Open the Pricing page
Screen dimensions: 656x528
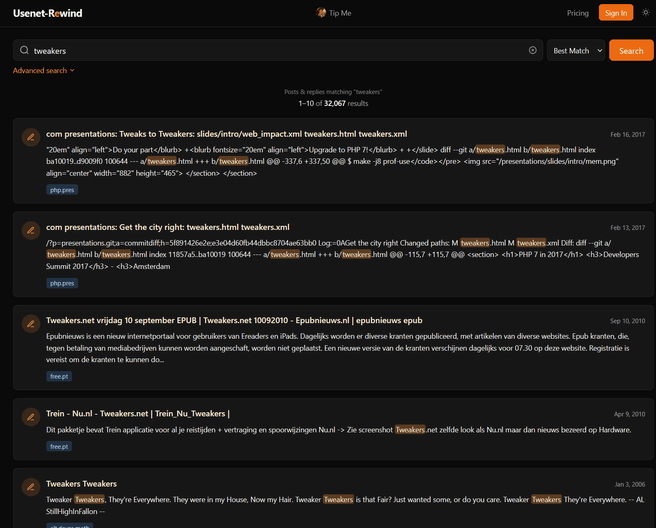click(577, 13)
